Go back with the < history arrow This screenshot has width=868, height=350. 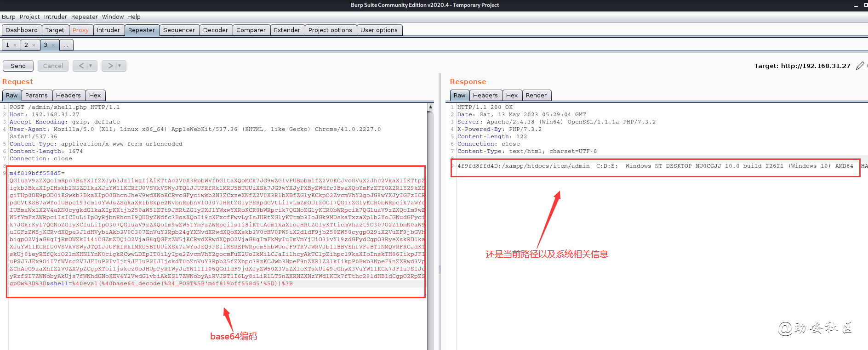tap(81, 66)
